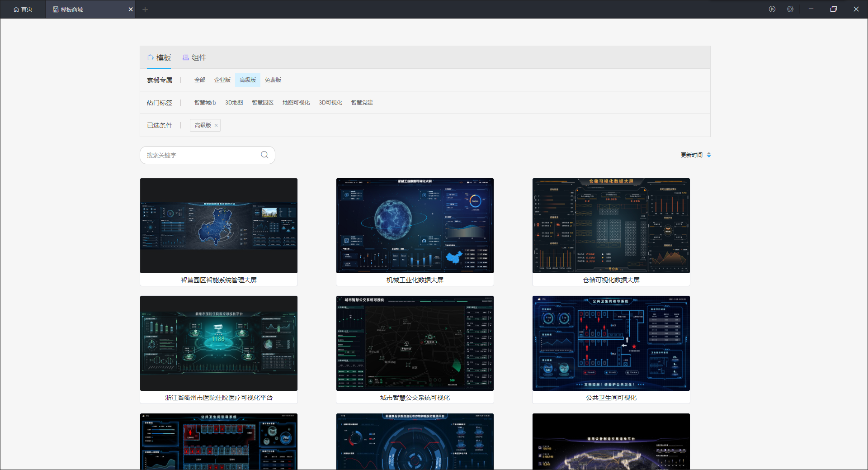Click the 公共卫生间可视化 title text
868x470 pixels.
coord(611,398)
